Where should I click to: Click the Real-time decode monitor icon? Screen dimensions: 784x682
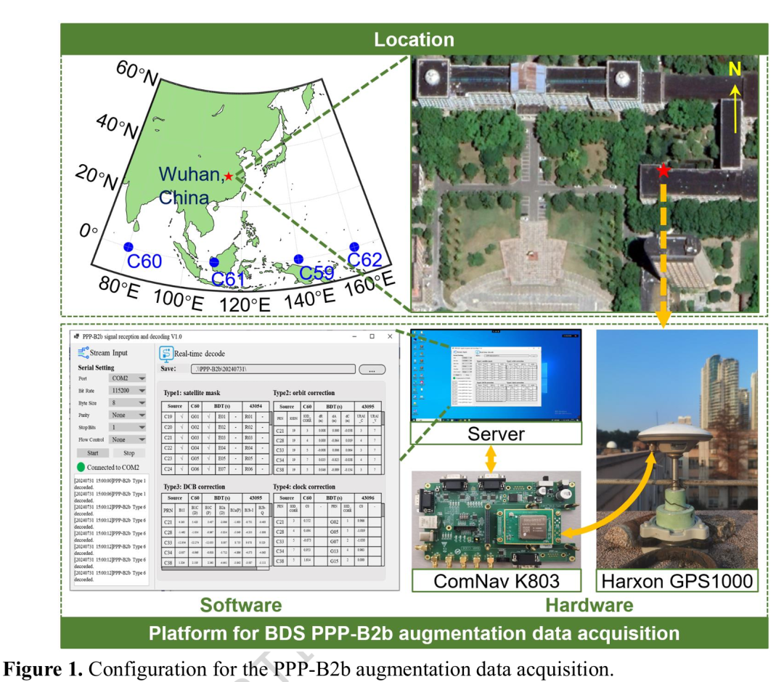tap(166, 353)
